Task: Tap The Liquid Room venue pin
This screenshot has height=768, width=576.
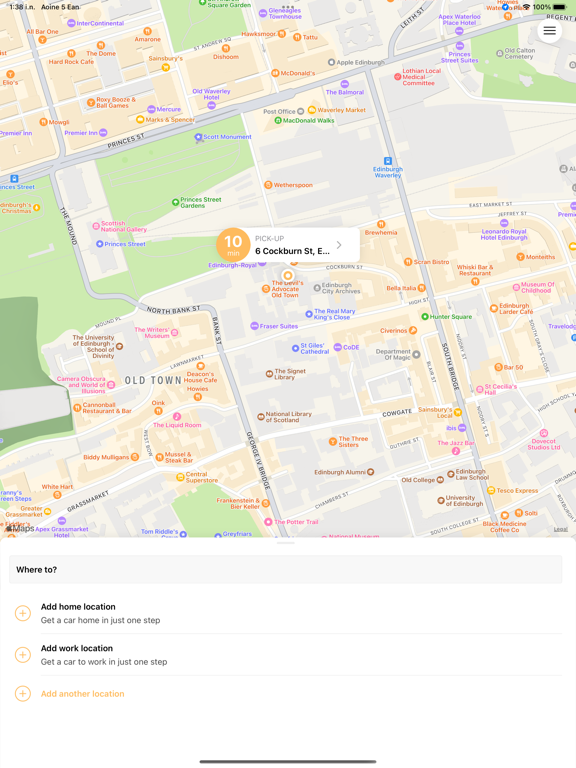Action: (177, 416)
